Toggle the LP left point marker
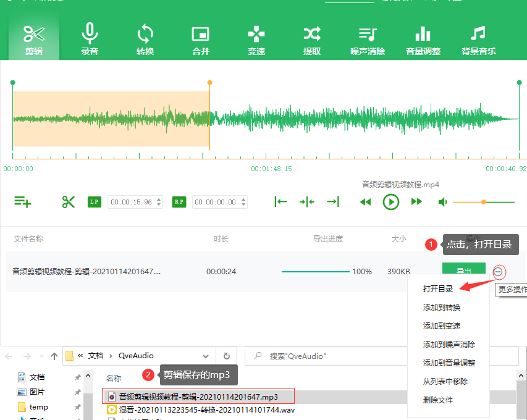527x420 pixels. click(x=94, y=202)
